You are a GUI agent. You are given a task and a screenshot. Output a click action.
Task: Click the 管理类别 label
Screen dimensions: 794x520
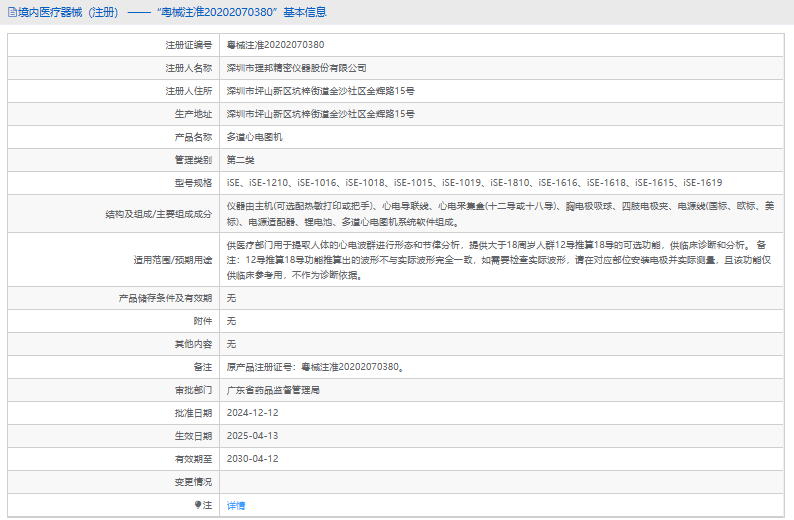pos(193,160)
